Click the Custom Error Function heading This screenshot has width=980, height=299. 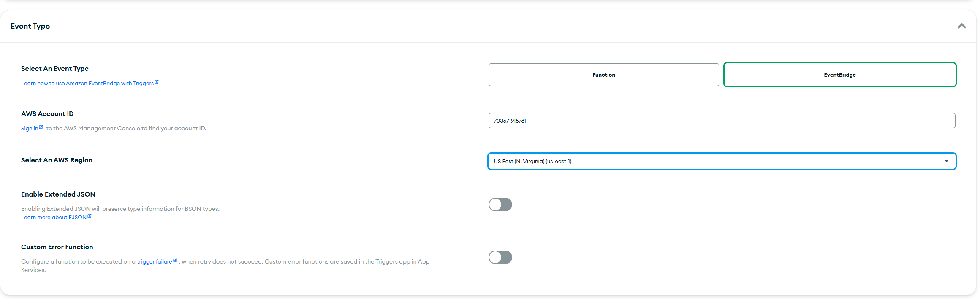click(x=57, y=247)
